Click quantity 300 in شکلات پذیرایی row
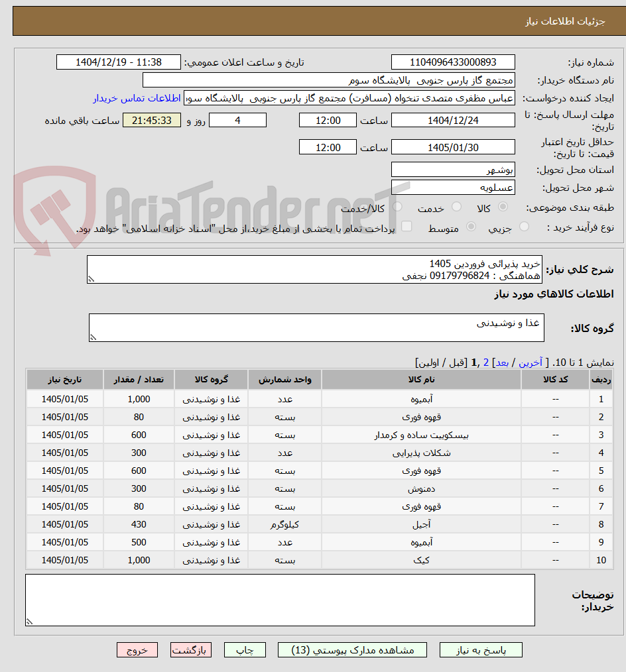The height and width of the screenshot is (672, 626). click(x=139, y=453)
